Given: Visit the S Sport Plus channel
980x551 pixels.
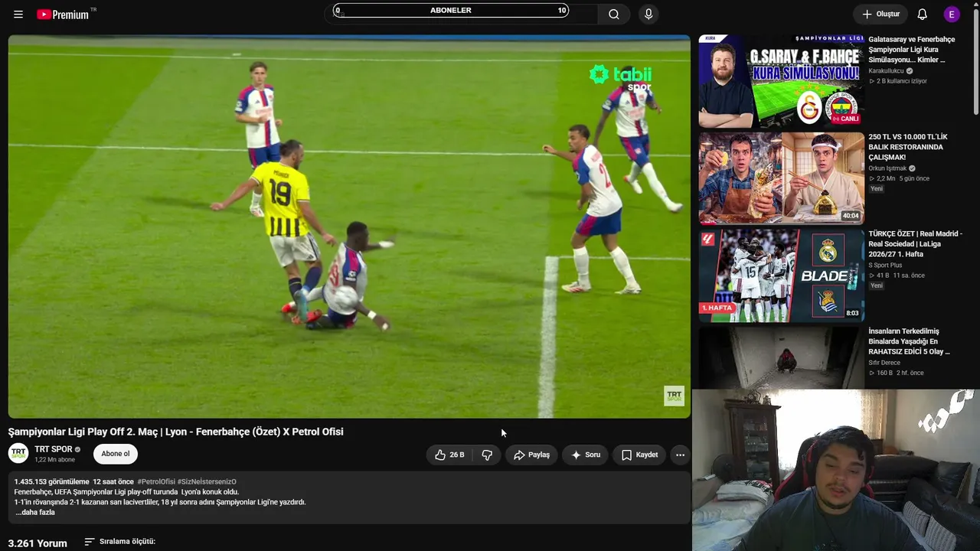Looking at the screenshot, I should coord(885,266).
